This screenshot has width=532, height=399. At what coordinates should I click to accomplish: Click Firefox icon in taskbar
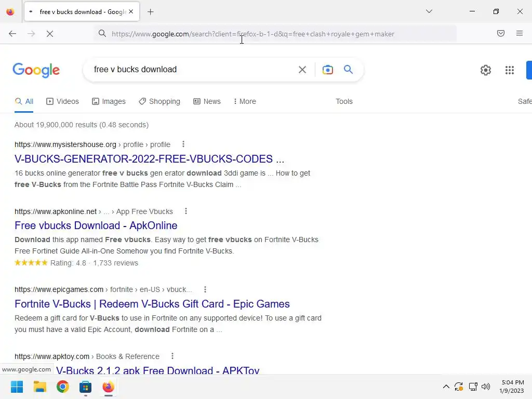[x=108, y=387]
